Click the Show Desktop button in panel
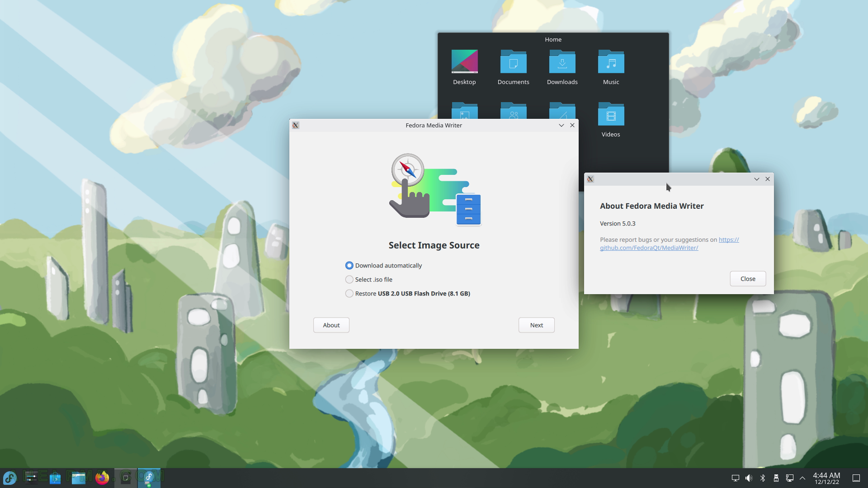 tap(856, 478)
